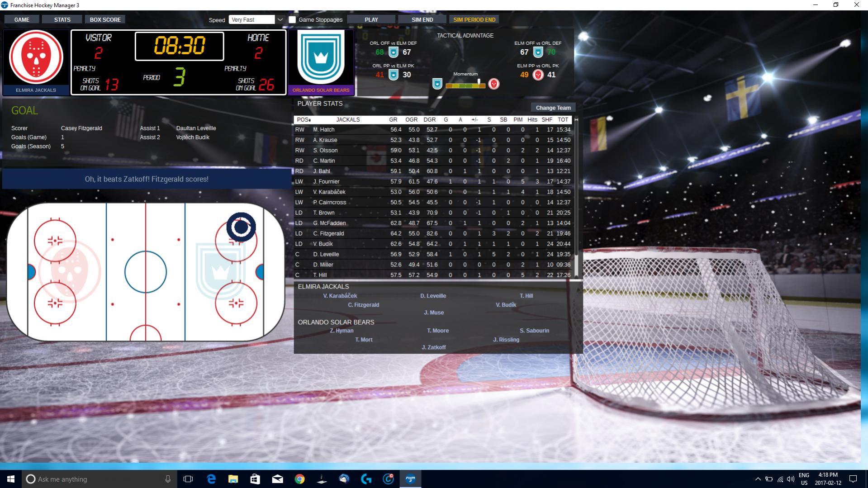868x488 pixels.
Task: Click assist name Daultan Leveille
Action: coord(196,128)
